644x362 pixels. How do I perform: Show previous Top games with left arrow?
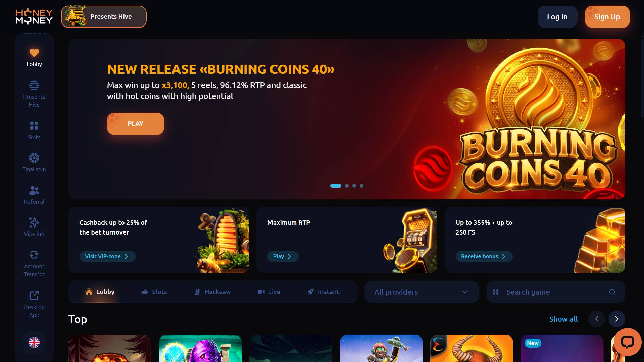[596, 319]
